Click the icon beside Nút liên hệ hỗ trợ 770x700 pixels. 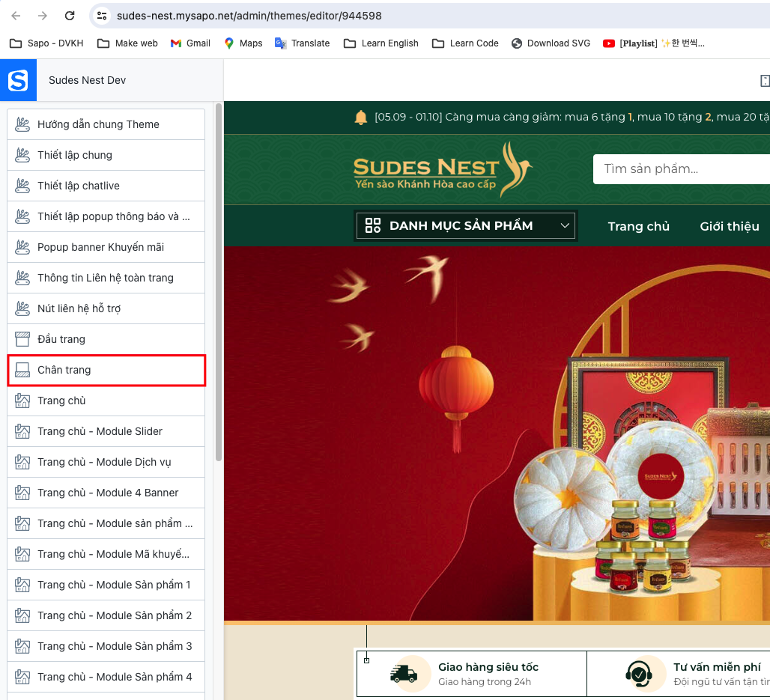point(22,308)
